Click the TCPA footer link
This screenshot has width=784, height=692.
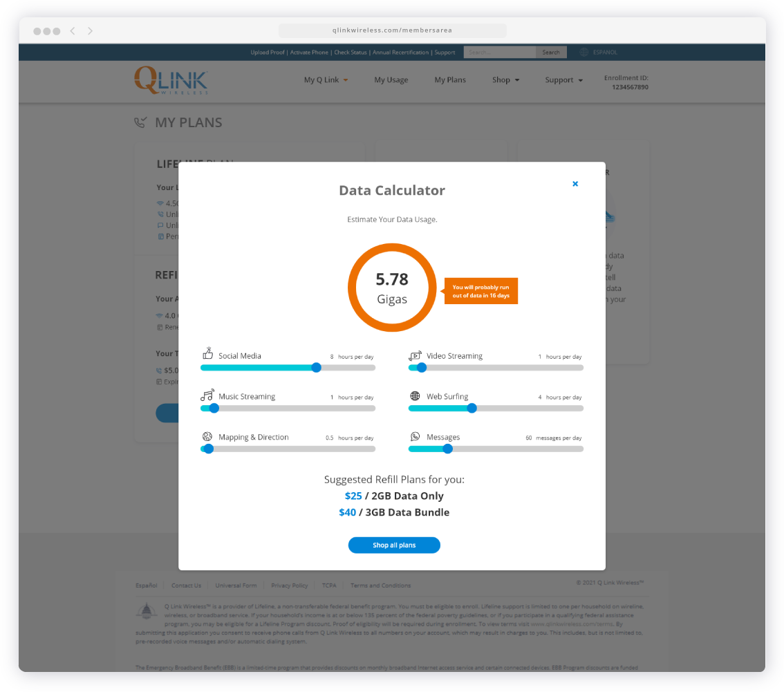(329, 586)
